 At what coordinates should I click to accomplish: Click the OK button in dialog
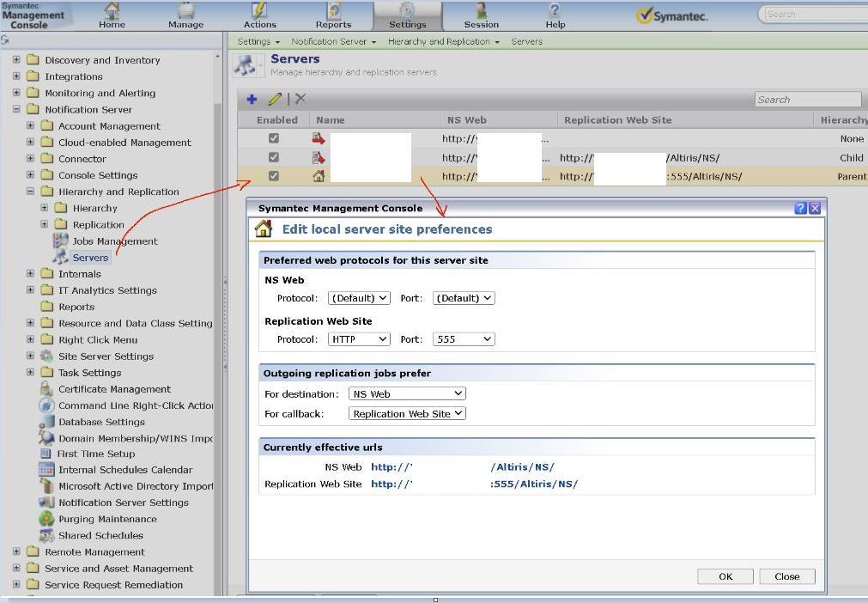pyautogui.click(x=725, y=576)
